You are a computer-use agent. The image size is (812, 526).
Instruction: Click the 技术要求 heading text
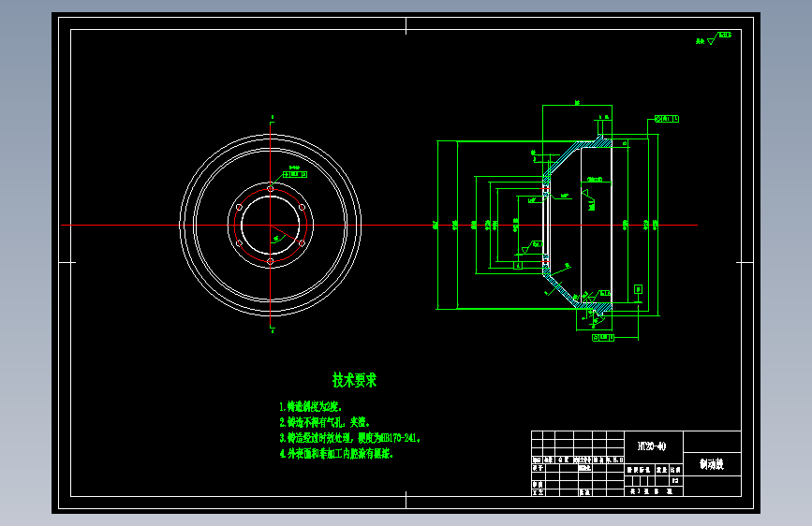tap(354, 380)
